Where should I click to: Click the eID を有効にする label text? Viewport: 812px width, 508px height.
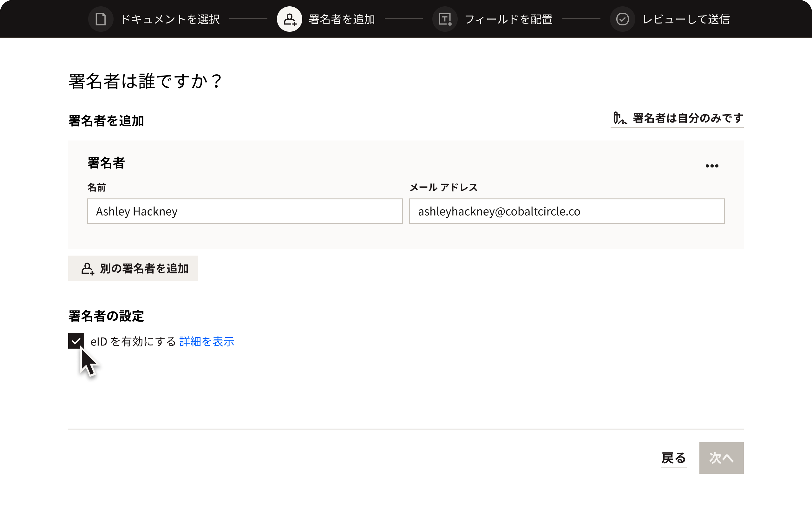(133, 341)
